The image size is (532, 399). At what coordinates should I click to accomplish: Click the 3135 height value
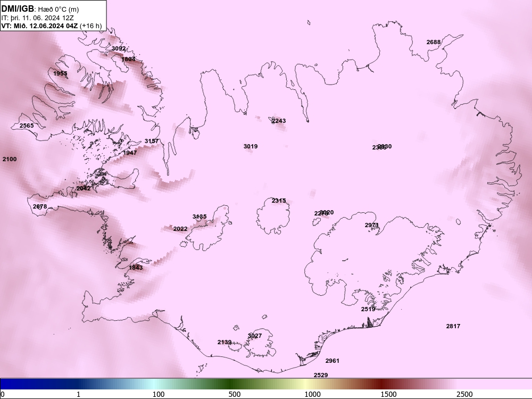click(x=199, y=217)
